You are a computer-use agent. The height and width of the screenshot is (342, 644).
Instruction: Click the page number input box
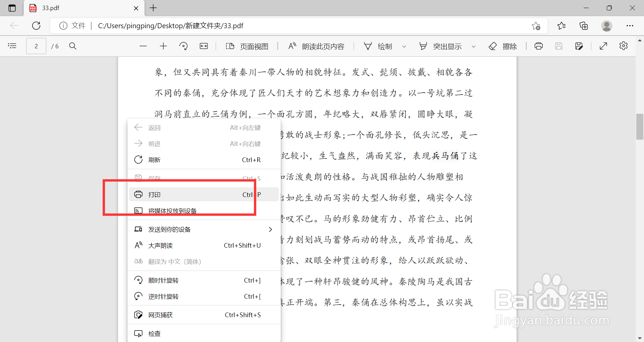(36, 46)
